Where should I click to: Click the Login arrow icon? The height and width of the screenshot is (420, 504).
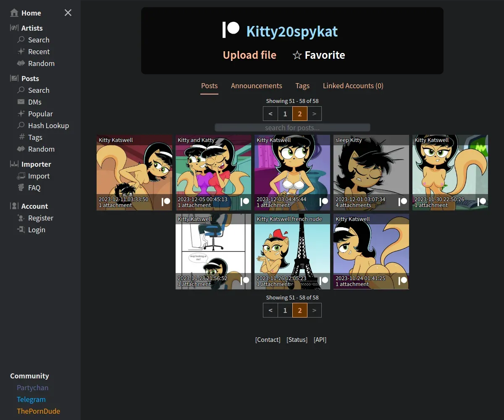(21, 230)
